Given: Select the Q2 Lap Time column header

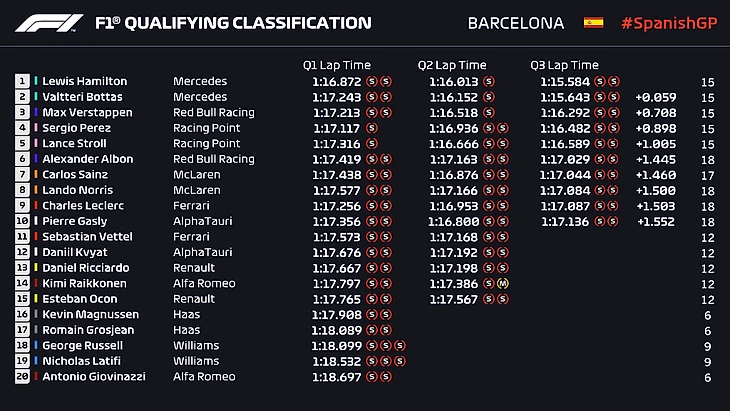Looking at the screenshot, I should pyautogui.click(x=452, y=65).
